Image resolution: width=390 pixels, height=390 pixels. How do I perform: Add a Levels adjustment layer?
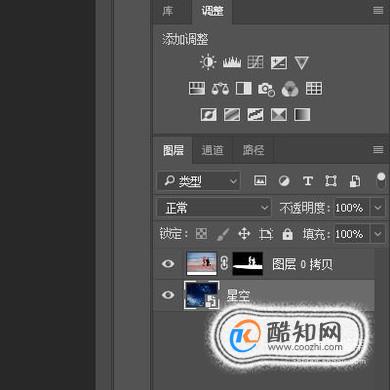232,62
